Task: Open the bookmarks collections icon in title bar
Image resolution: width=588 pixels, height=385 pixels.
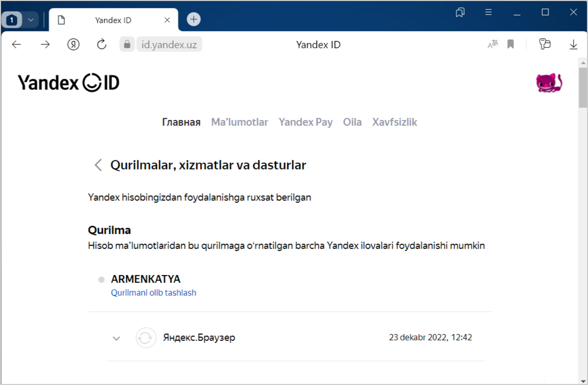Action: [460, 12]
